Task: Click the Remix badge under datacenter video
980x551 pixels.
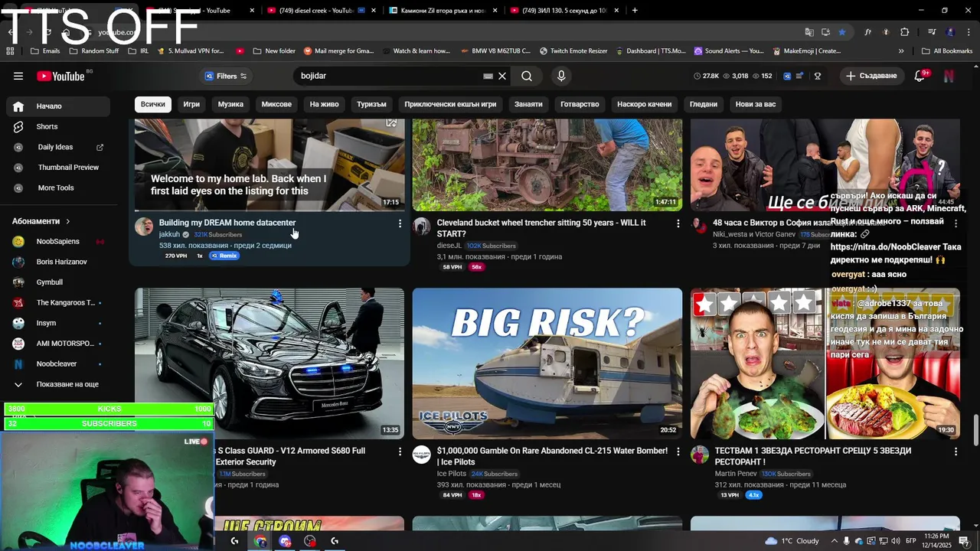Action: point(224,256)
